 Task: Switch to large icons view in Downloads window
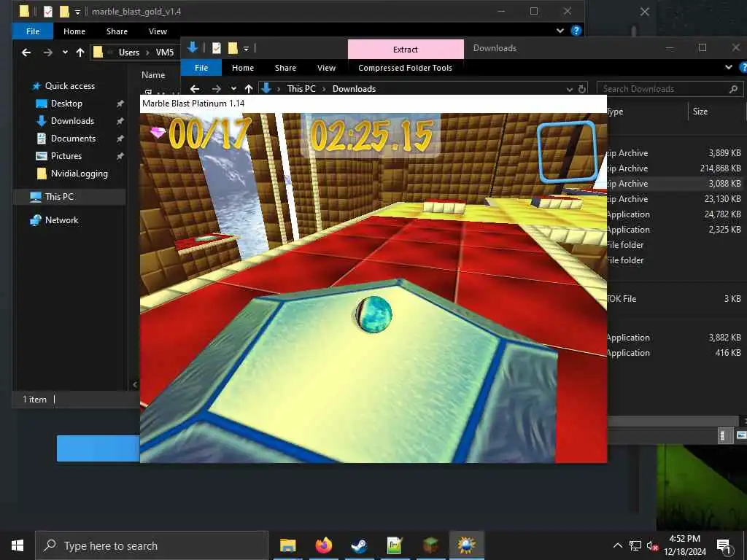pos(741,435)
